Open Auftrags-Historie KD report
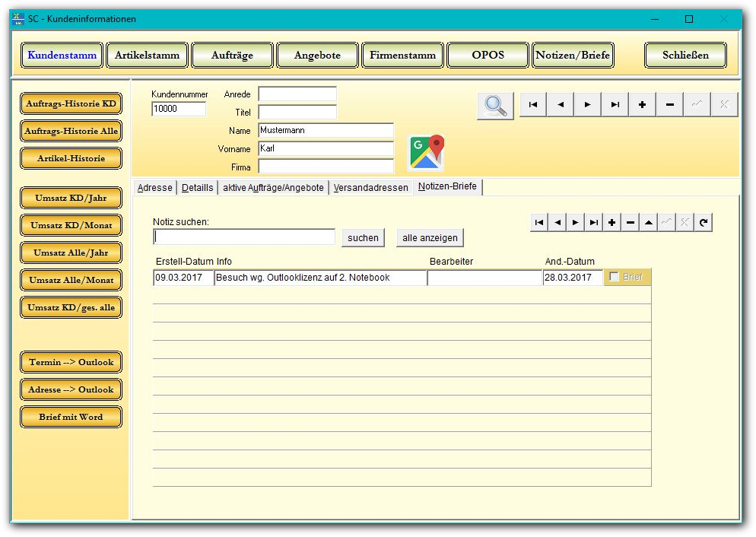756x537 pixels. 71,103
